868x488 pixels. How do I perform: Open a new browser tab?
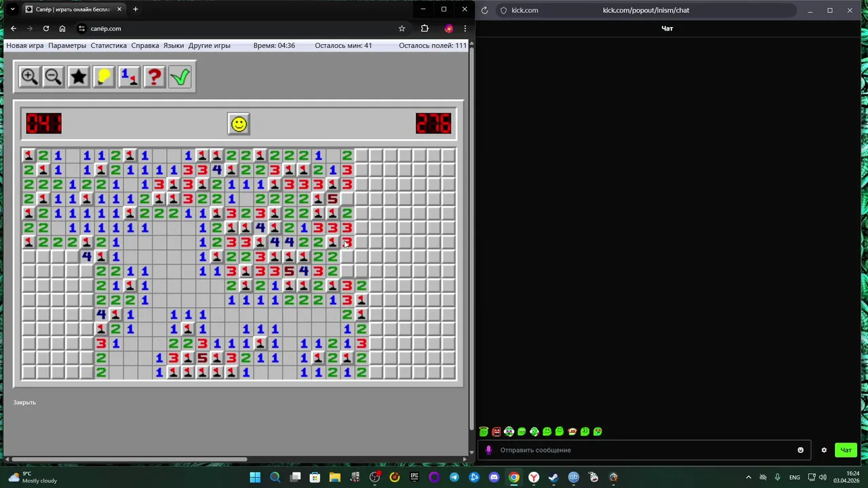pyautogui.click(x=136, y=9)
